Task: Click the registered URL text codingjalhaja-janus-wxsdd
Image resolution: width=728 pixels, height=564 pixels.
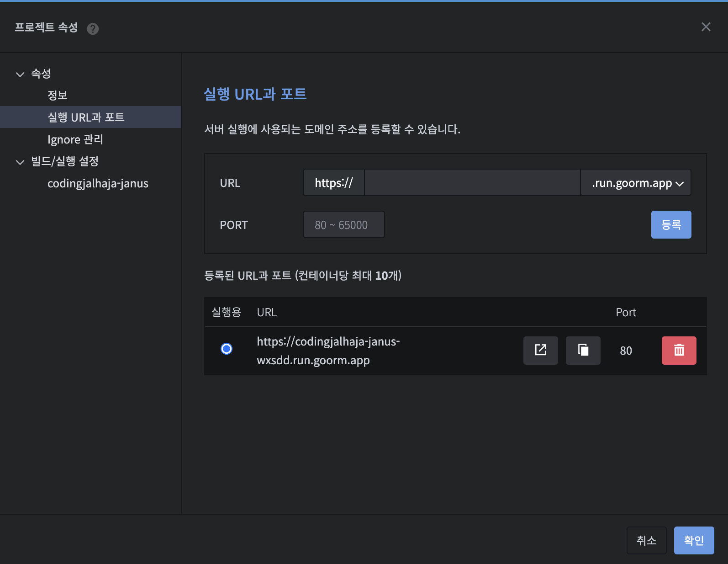Action: pos(328,351)
